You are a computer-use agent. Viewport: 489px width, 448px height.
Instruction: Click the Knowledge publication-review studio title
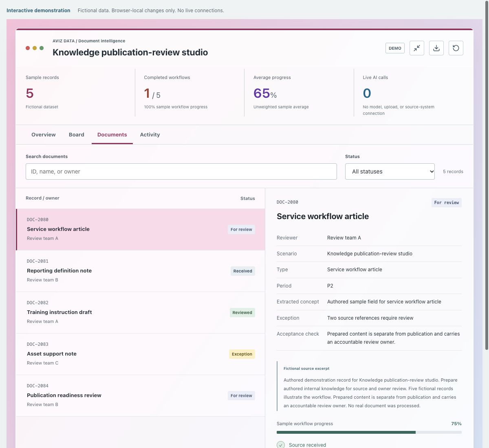coord(130,52)
